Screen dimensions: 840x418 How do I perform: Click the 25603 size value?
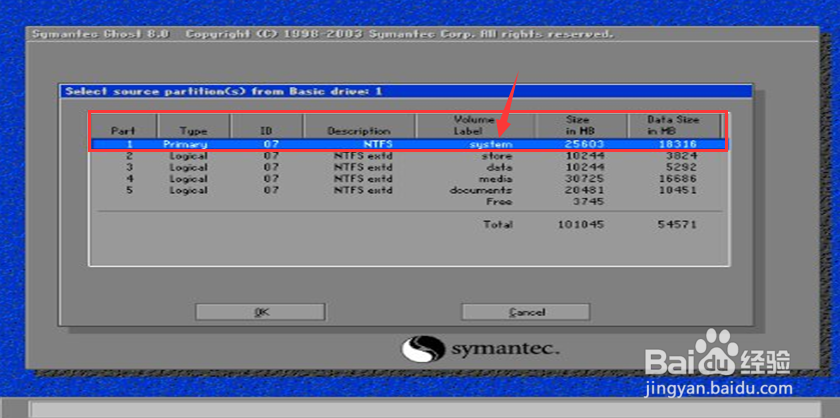[584, 144]
